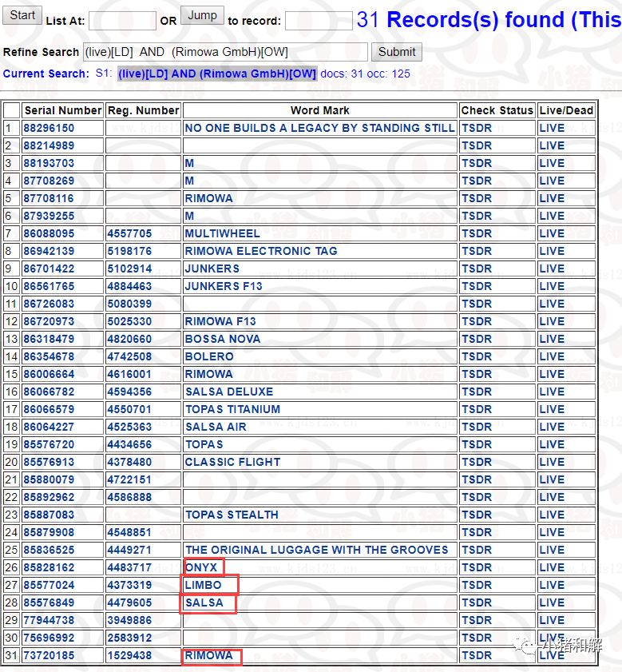This screenshot has height=672, width=622.
Task: Click Live/Dead column header
Action: 566,110
